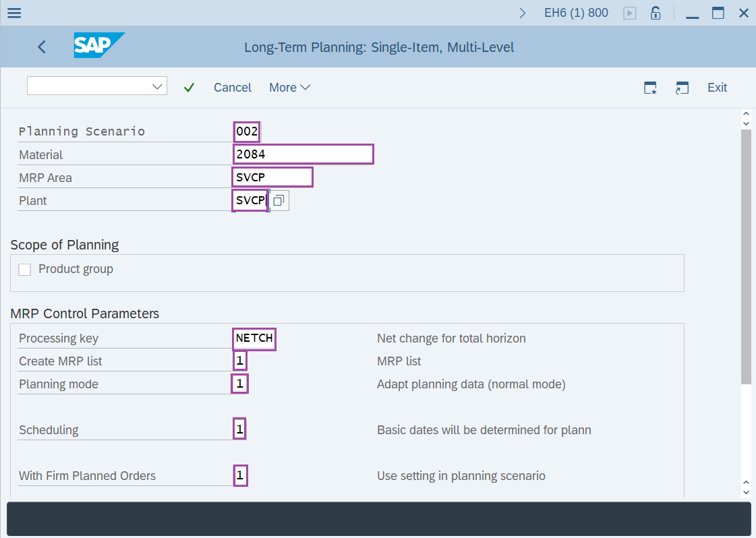Go back using the back arrow

pyautogui.click(x=41, y=47)
